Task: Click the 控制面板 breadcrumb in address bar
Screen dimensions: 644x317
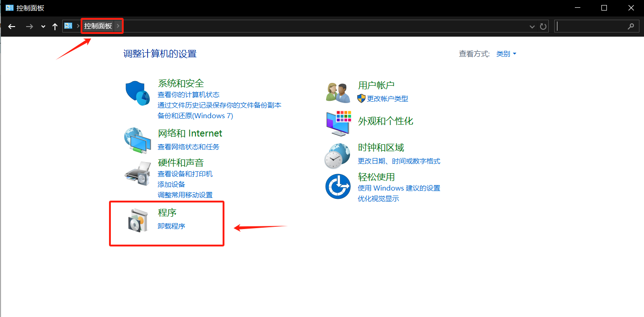Action: (x=98, y=26)
